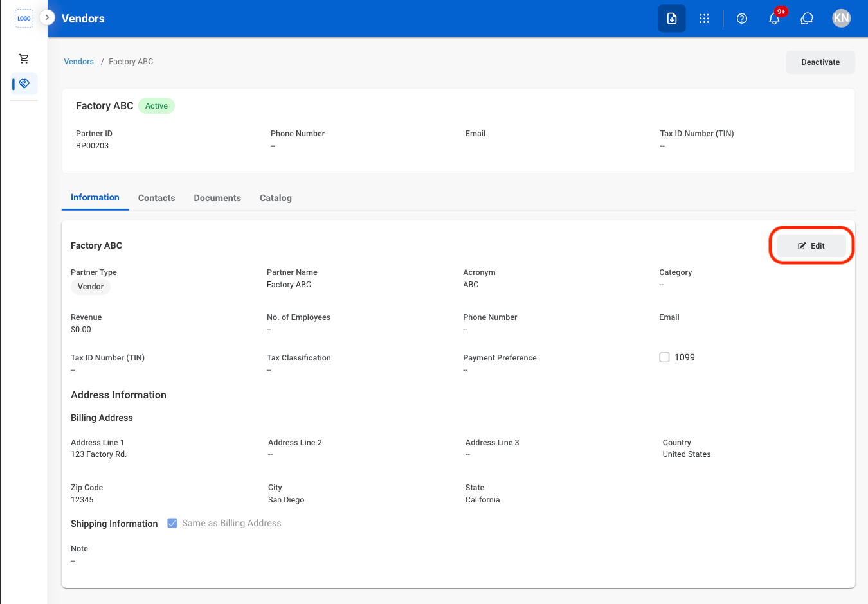Click the Deactivate button
This screenshot has width=868, height=604.
coord(820,62)
